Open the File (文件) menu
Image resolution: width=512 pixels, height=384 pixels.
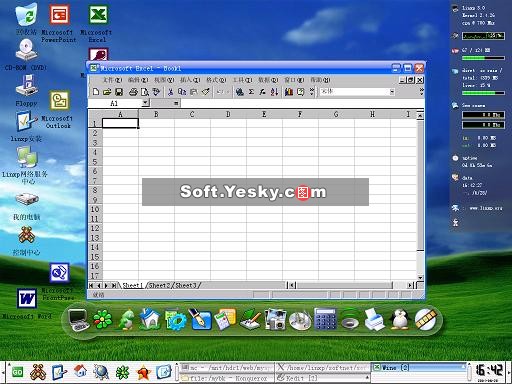pos(112,80)
